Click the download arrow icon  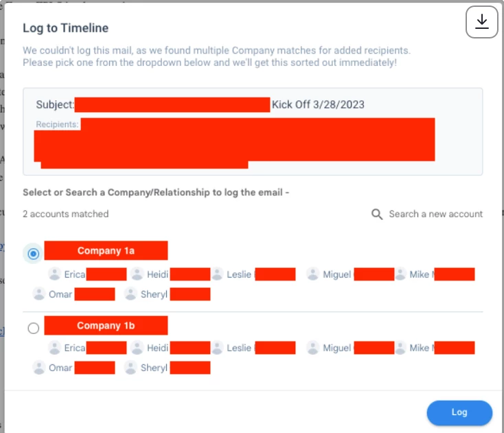pos(481,22)
